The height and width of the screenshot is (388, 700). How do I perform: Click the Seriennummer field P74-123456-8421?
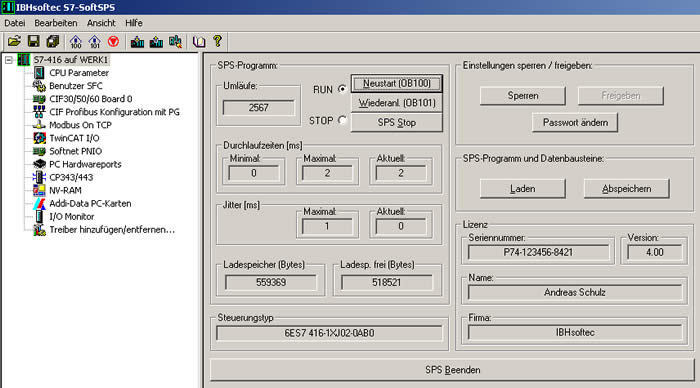pyautogui.click(x=538, y=252)
